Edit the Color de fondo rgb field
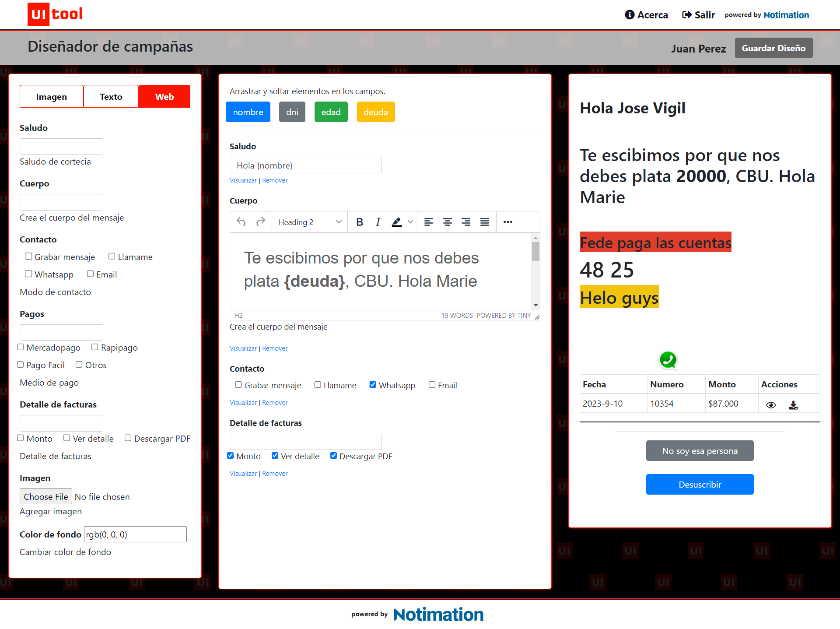The image size is (840, 629). pyautogui.click(x=135, y=534)
